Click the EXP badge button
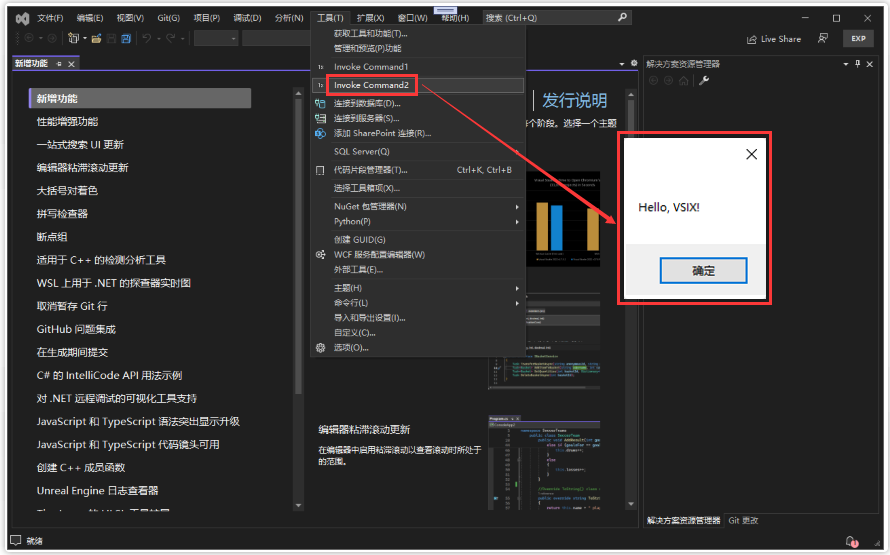Viewport: 890px width, 555px height. pos(858,39)
